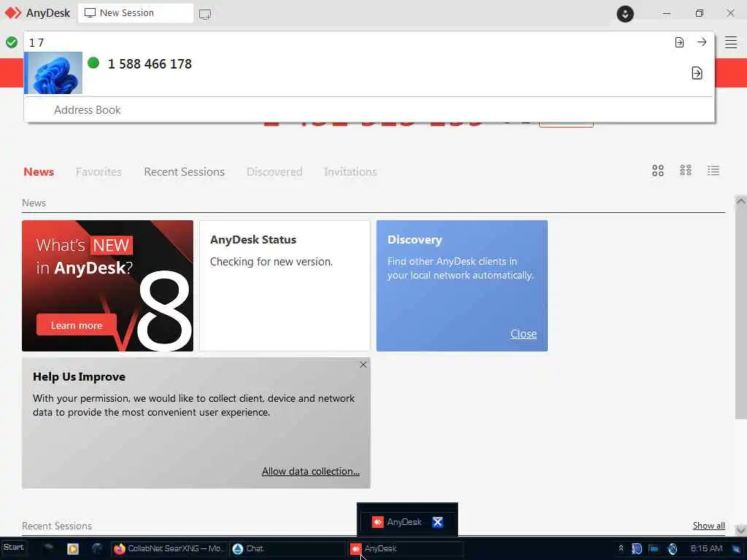Click Show all recent sessions link
Screen dimensions: 747x560
pyautogui.click(x=709, y=526)
